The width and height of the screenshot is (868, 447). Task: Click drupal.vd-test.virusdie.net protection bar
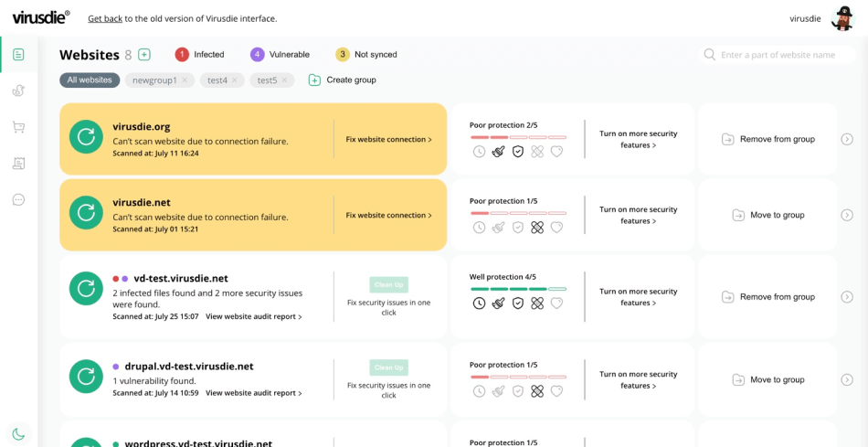click(519, 377)
